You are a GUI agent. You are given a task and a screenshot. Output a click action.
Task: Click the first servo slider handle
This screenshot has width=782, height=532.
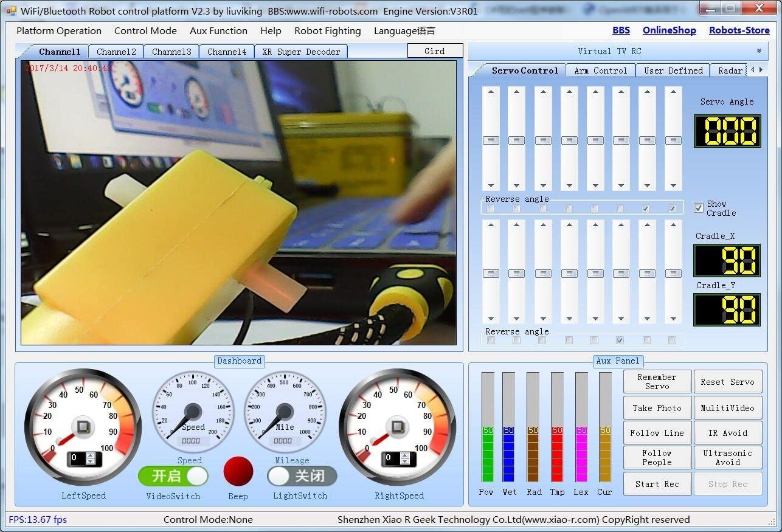coord(491,140)
